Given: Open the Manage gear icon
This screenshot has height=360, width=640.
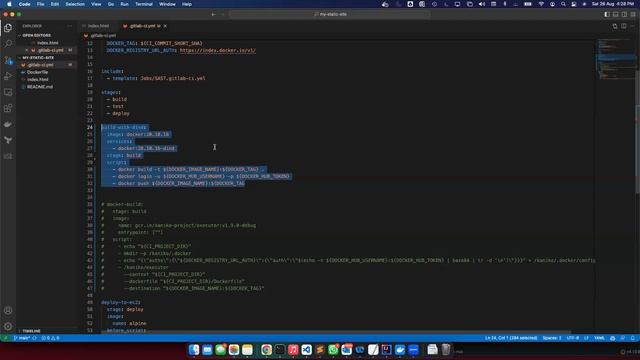Looking at the screenshot, I should 8,326.
